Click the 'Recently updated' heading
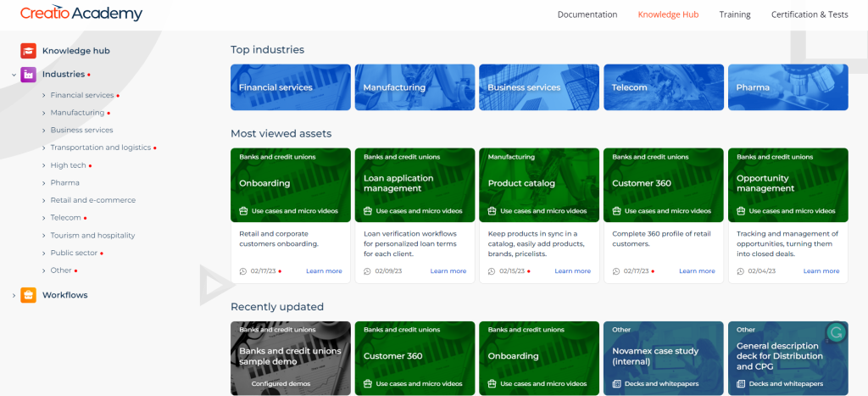Viewport: 868px width, 396px height. (x=277, y=307)
